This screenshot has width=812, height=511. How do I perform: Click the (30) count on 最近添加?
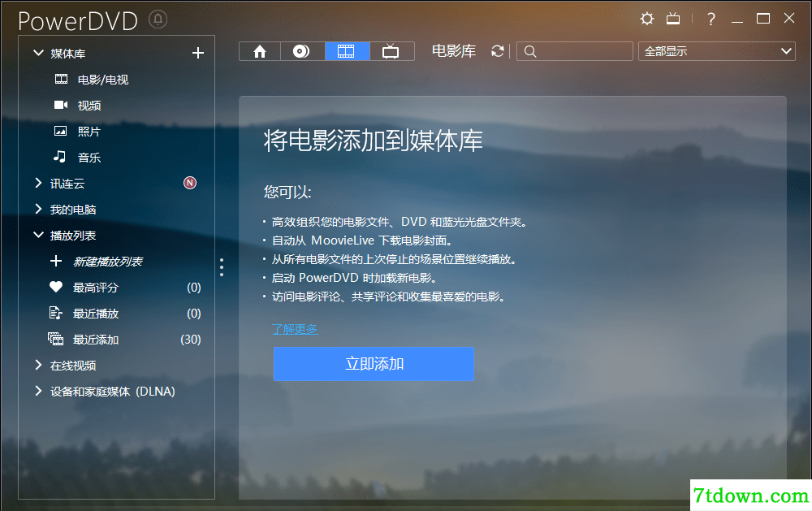191,339
